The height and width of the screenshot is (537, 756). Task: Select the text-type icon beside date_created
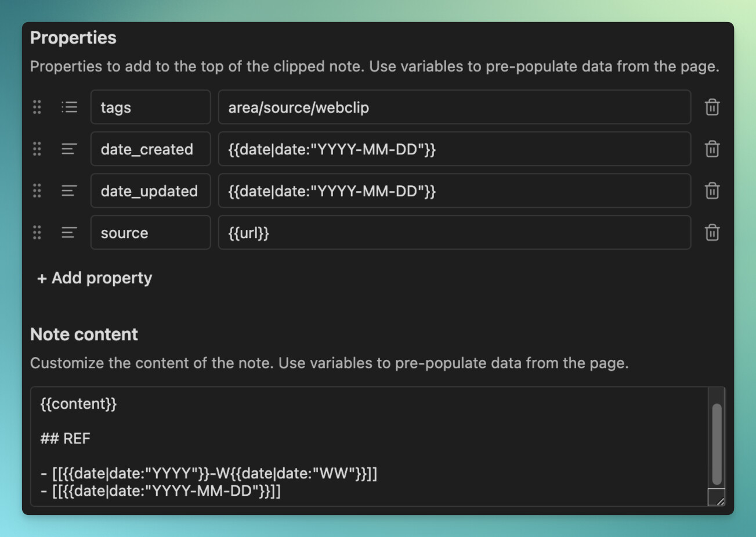coord(68,149)
